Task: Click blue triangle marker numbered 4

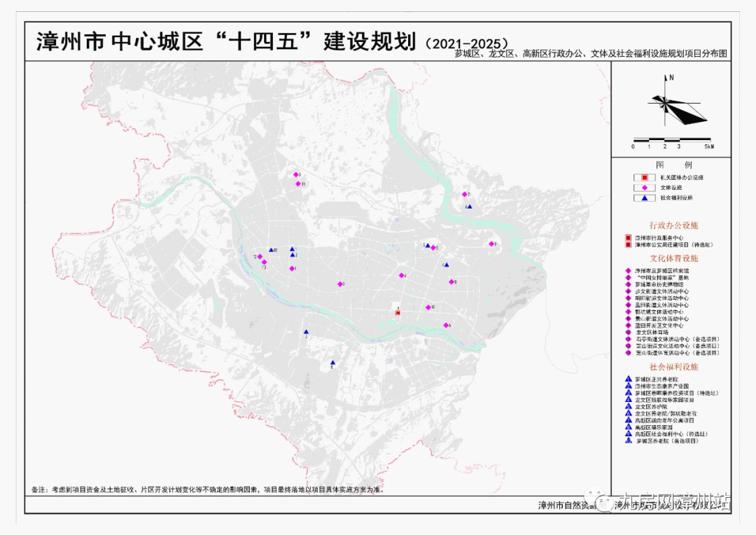Action: (447, 265)
